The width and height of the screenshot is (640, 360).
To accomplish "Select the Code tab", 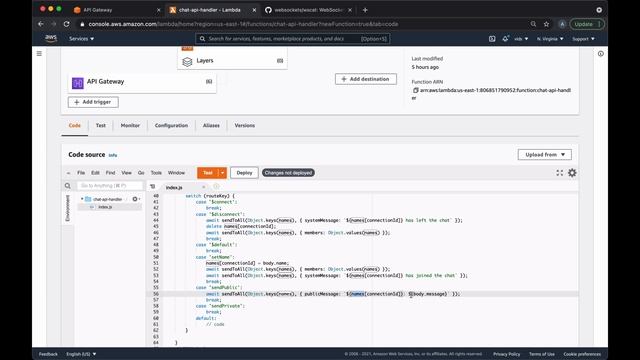I will click(75, 125).
